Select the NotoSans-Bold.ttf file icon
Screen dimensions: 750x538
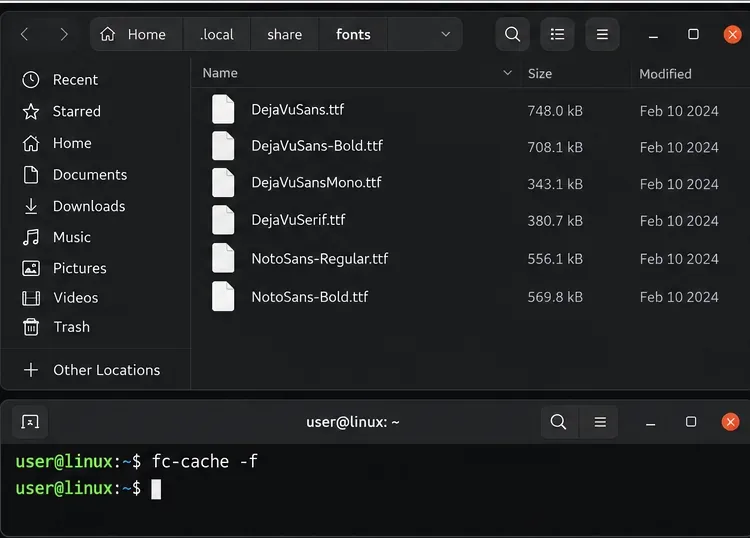[223, 296]
